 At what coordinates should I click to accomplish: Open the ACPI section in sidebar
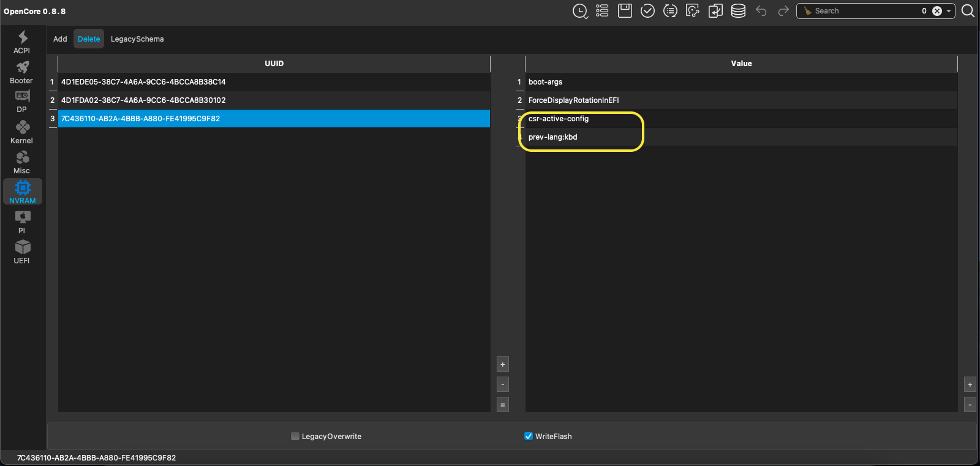tap(22, 42)
